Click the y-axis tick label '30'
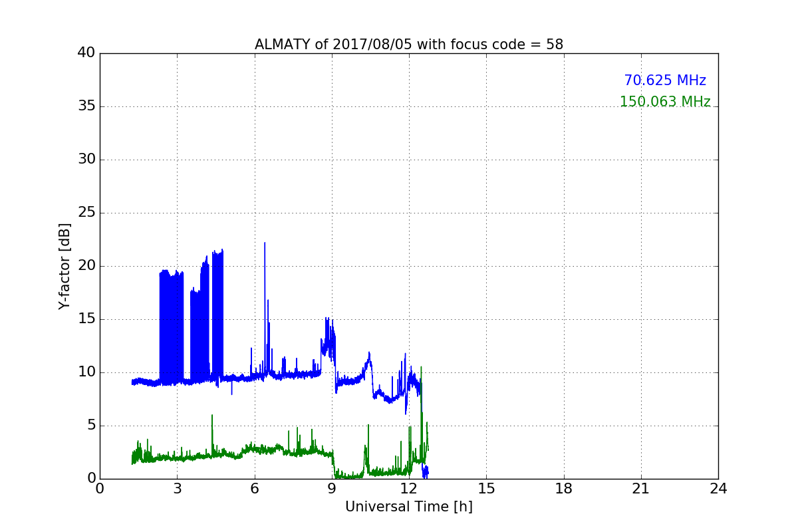This screenshot has height=532, width=798. click(86, 160)
